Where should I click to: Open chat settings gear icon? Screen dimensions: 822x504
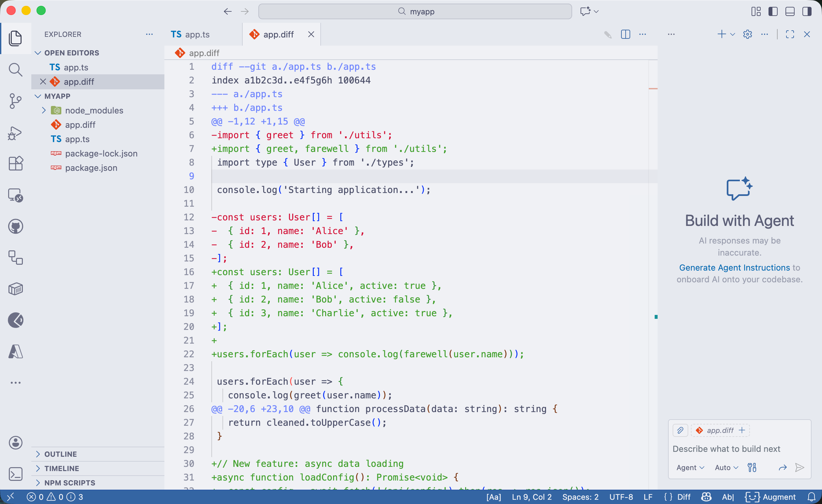(747, 34)
